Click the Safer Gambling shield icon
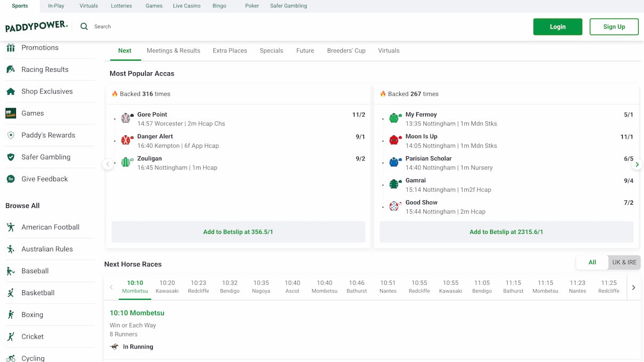 [x=11, y=157]
